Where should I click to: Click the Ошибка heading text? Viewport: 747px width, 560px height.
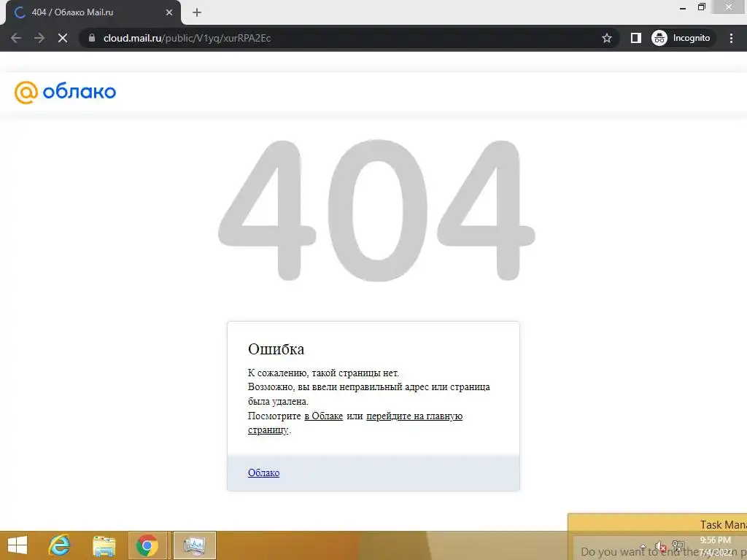tap(276, 349)
